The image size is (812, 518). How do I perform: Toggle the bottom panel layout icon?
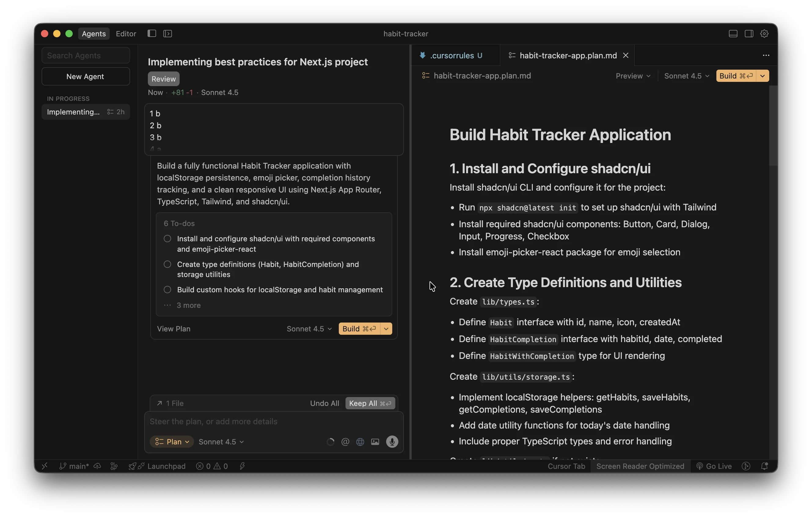[733, 33]
